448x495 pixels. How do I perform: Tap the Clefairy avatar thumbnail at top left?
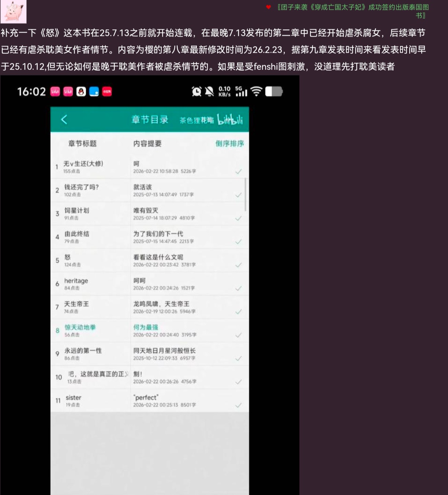click(x=13, y=12)
